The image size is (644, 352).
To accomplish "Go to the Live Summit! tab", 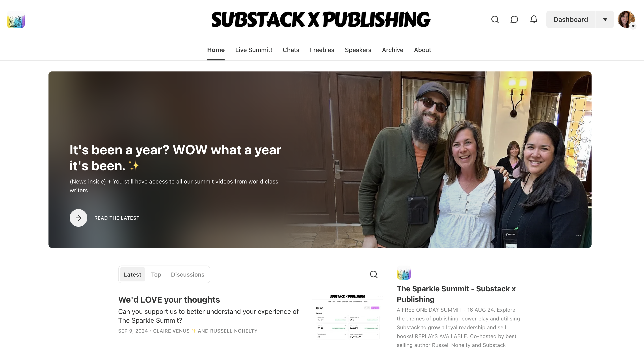I will 253,50.
